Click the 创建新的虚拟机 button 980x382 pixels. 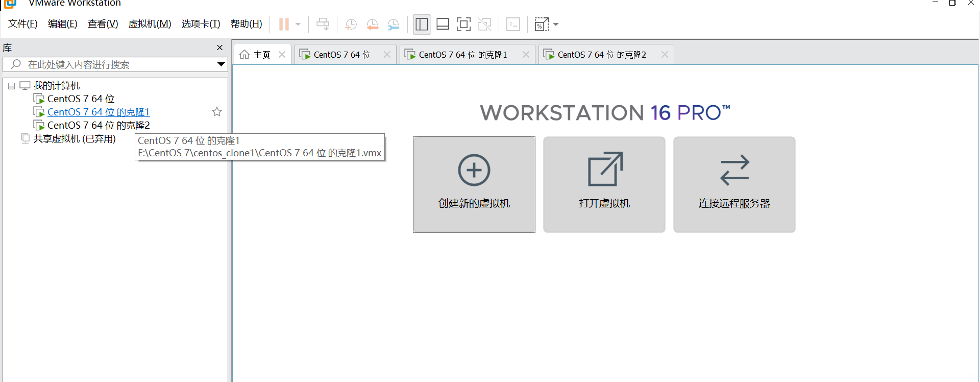pos(474,184)
